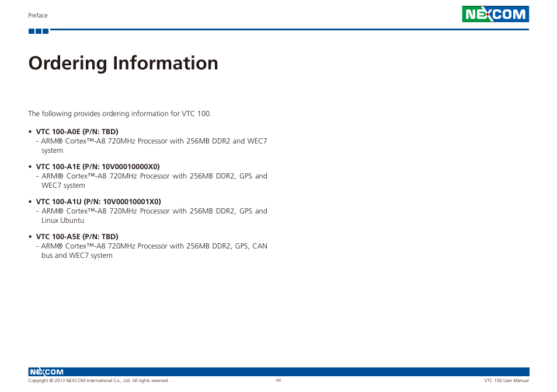Screen dimensions: 557x392
Task: Click the page number "xiii"
Action: [278, 380]
